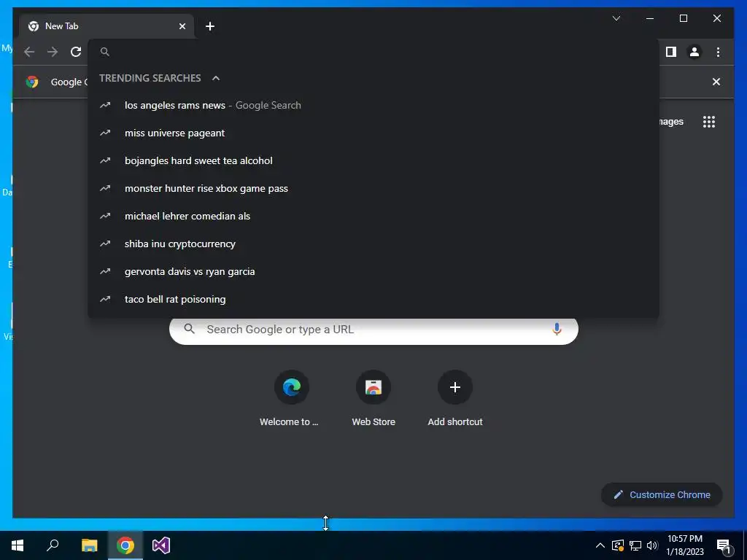This screenshot has width=747, height=560.
Task: Select 'los angeles rams news' suggestion
Action: coord(373,105)
